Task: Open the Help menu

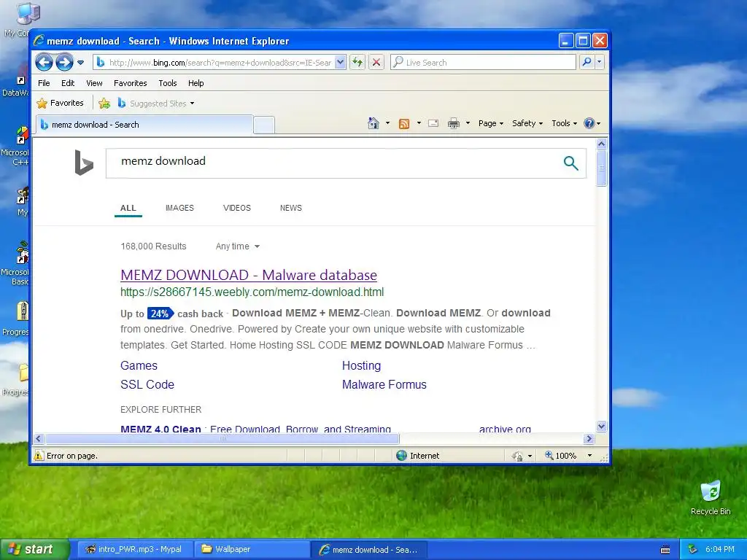Action: [x=196, y=83]
